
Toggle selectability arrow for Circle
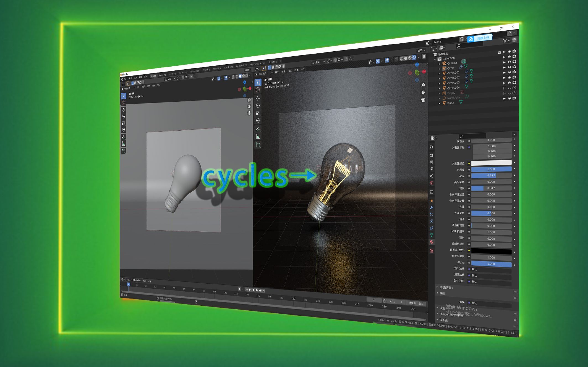(x=504, y=68)
